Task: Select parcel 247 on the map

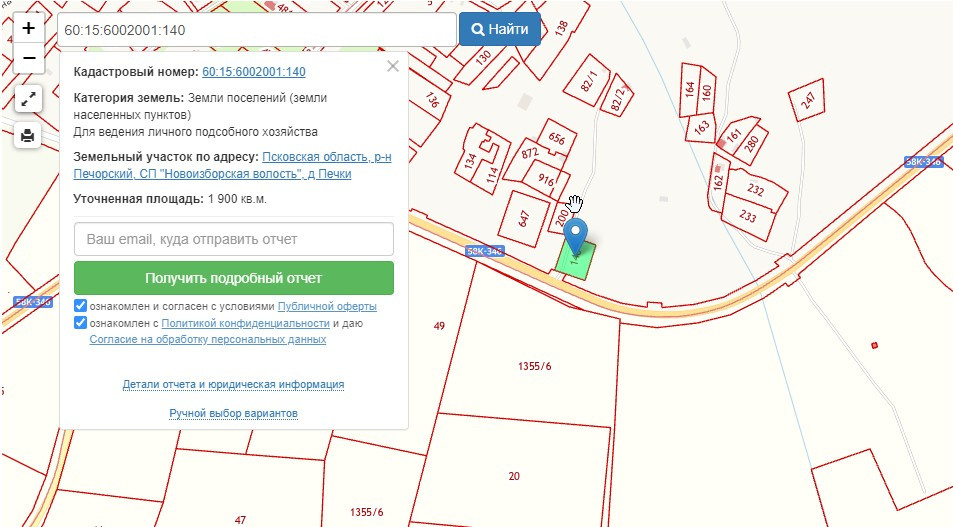Action: point(807,100)
